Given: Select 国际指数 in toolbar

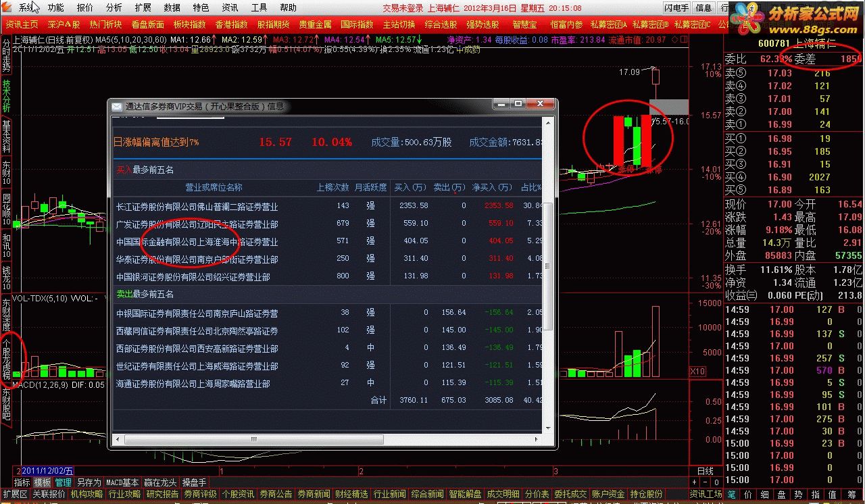Looking at the screenshot, I should coord(357,24).
